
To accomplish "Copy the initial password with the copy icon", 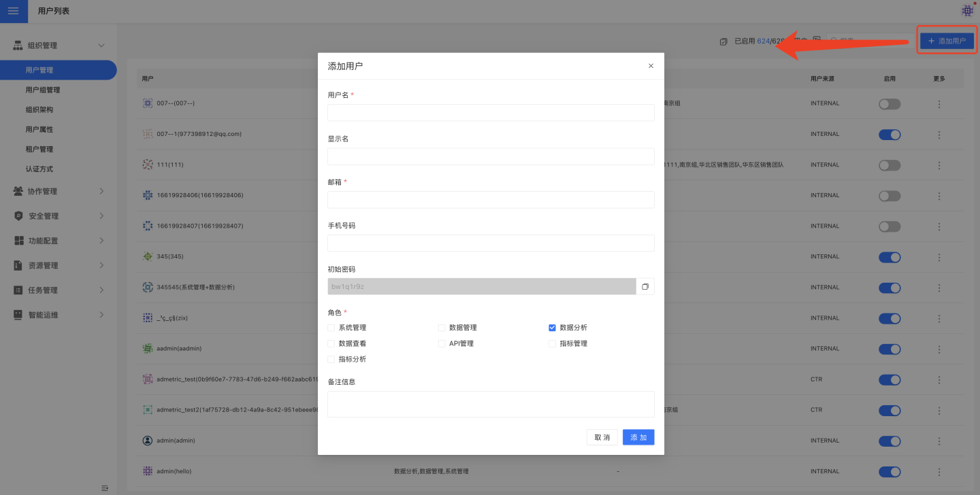I will pyautogui.click(x=645, y=286).
